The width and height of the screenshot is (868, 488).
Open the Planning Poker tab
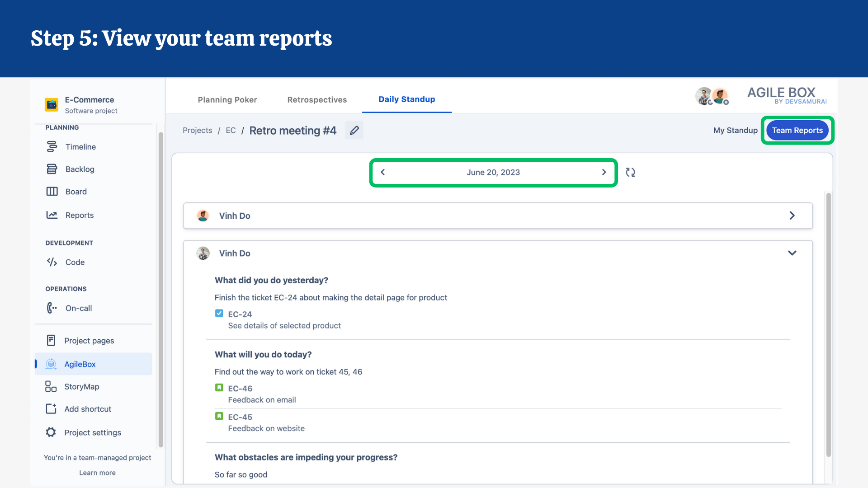pyautogui.click(x=227, y=99)
